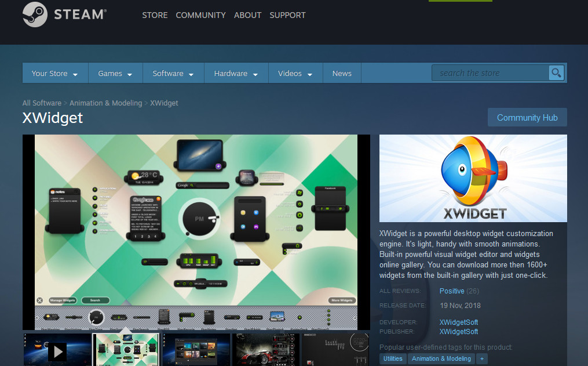
Task: Open the COMMUNITY menu
Action: [x=200, y=16]
